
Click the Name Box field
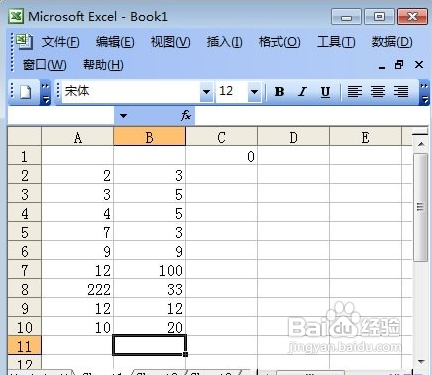point(61,116)
